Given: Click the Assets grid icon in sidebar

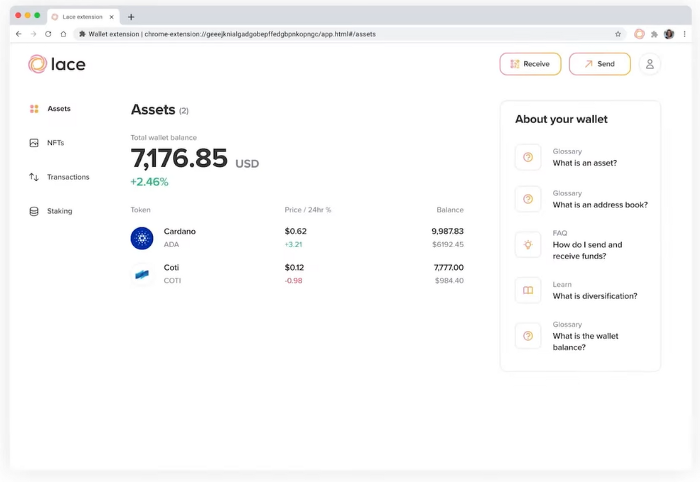Looking at the screenshot, I should [34, 108].
